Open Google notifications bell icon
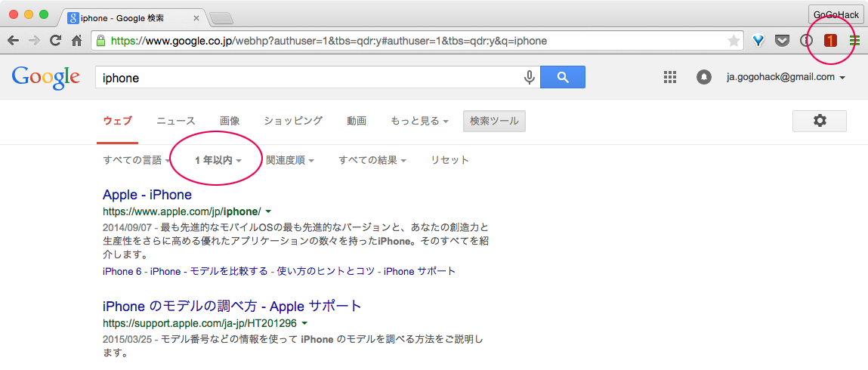 [703, 78]
